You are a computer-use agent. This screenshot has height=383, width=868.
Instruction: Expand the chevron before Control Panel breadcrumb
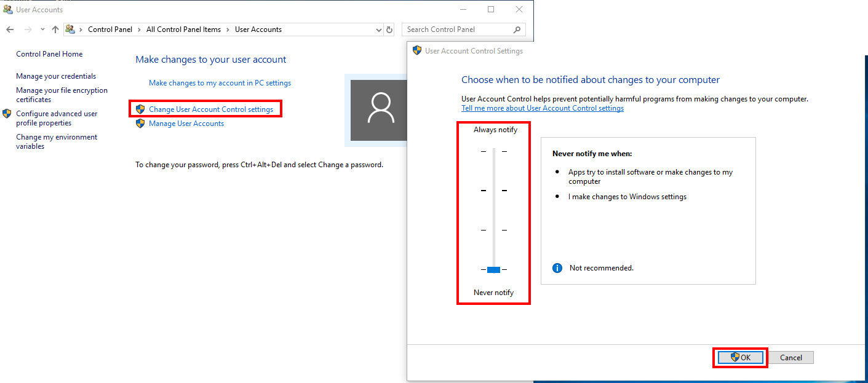(x=81, y=30)
